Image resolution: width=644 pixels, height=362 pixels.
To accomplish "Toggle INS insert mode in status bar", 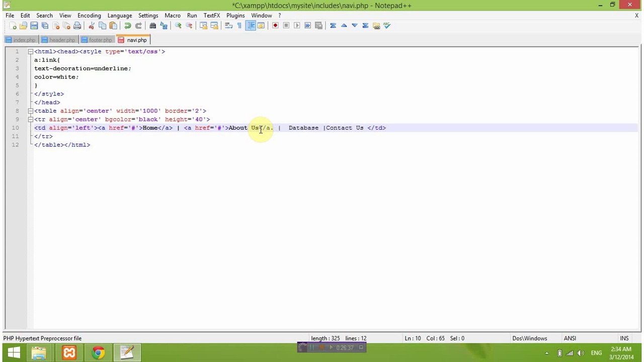I will point(624,338).
